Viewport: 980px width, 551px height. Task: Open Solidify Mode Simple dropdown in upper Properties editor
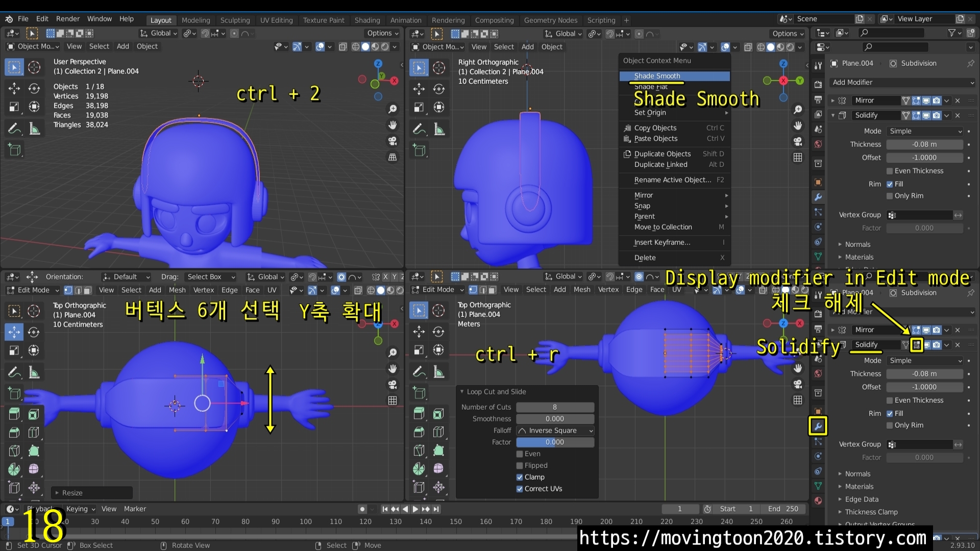click(925, 131)
